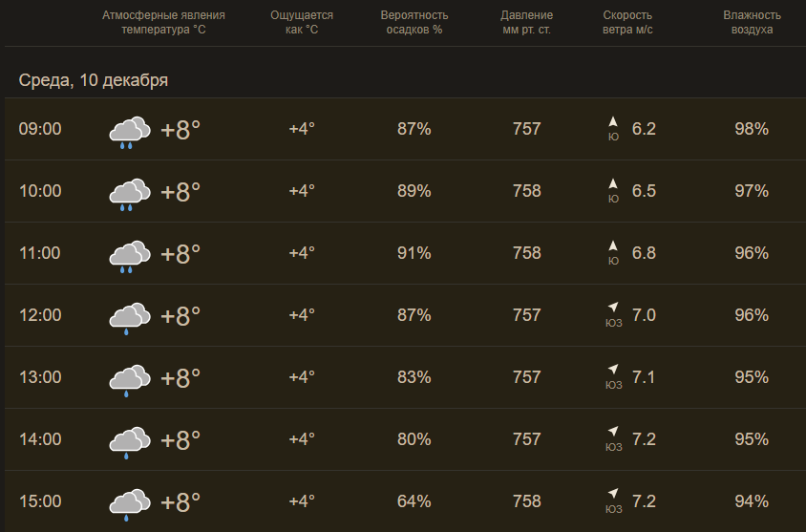
Task: Click the rain cloud icon at 11:00
Action: [130, 256]
